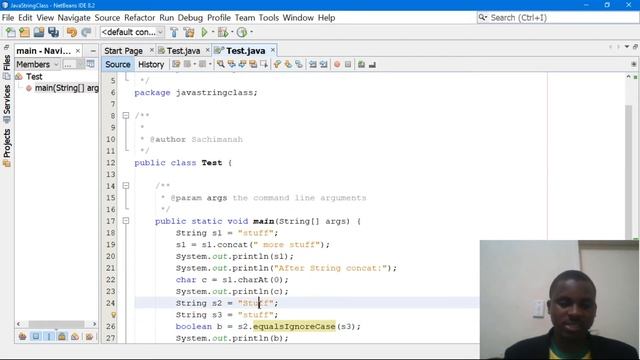Start macro recording with red circle icon
640x360 pixels.
337,64
